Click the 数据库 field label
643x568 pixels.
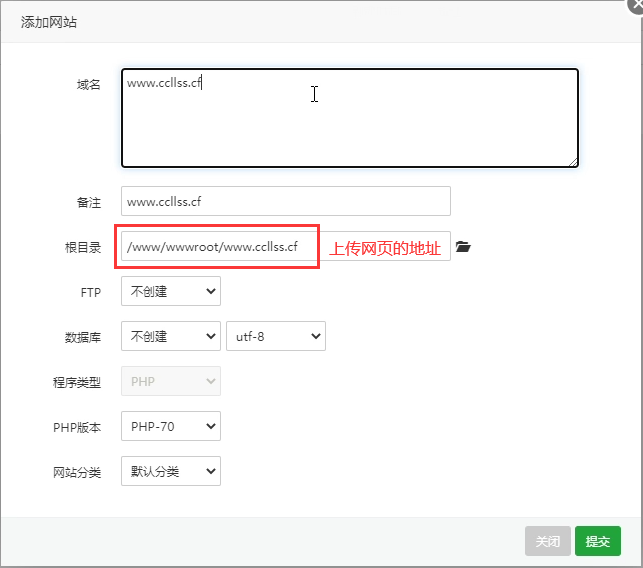[x=83, y=337]
